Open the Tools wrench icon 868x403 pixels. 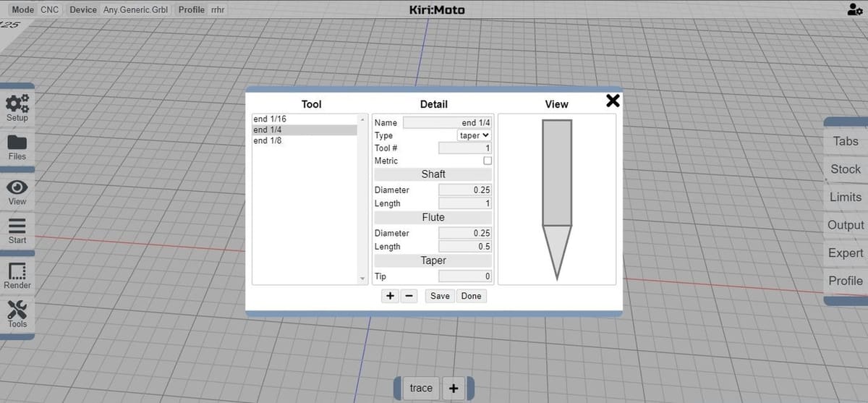[17, 310]
